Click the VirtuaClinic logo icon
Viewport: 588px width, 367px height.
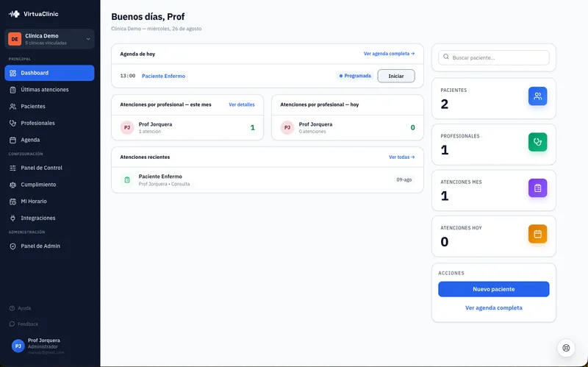(14, 14)
